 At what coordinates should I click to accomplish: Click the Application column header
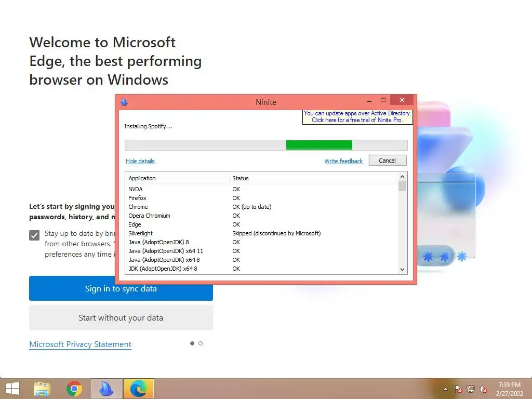click(x=177, y=178)
